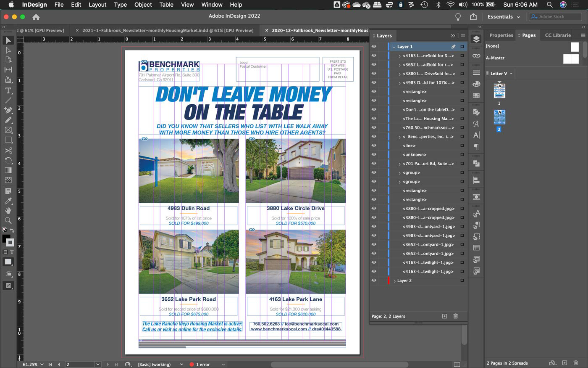Select the Rectangle Frame tool
This screenshot has height=368, width=588.
8,130
